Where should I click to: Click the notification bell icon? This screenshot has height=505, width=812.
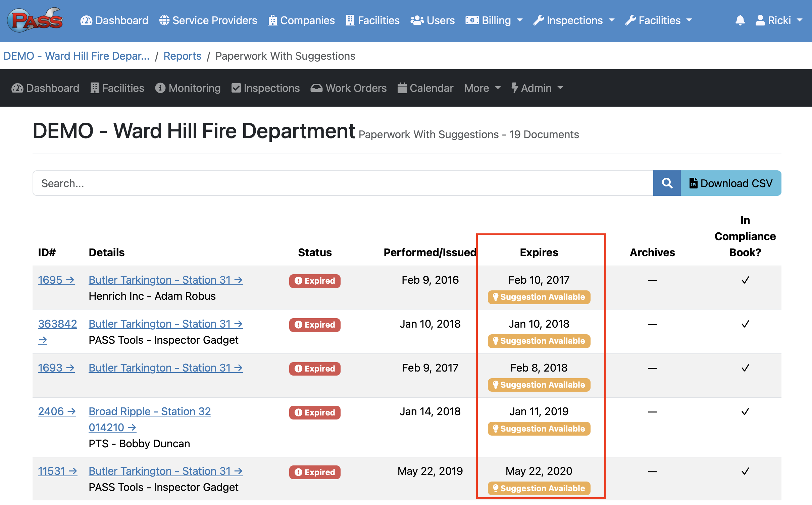[740, 20]
